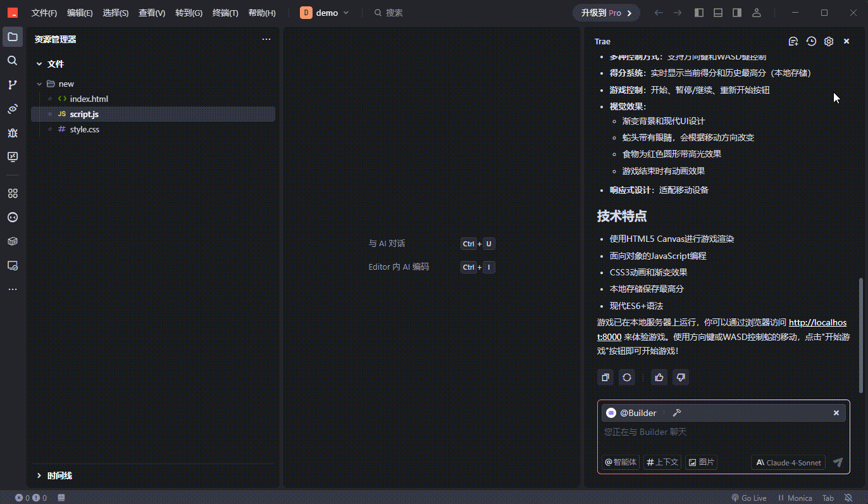Navigate forward with the right arrow
The height and width of the screenshot is (504, 868).
pyautogui.click(x=678, y=13)
